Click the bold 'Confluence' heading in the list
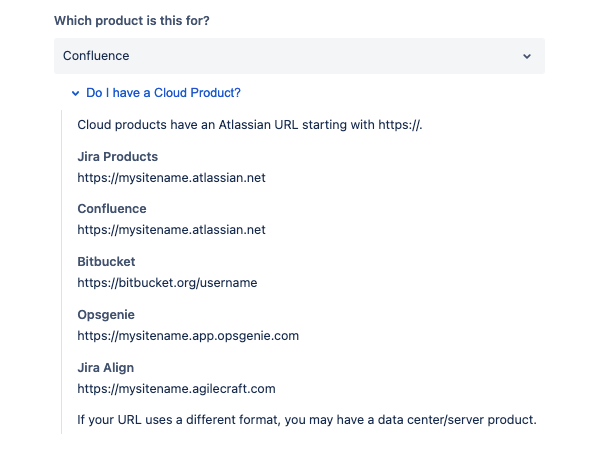616x450 pixels. pyautogui.click(x=112, y=209)
